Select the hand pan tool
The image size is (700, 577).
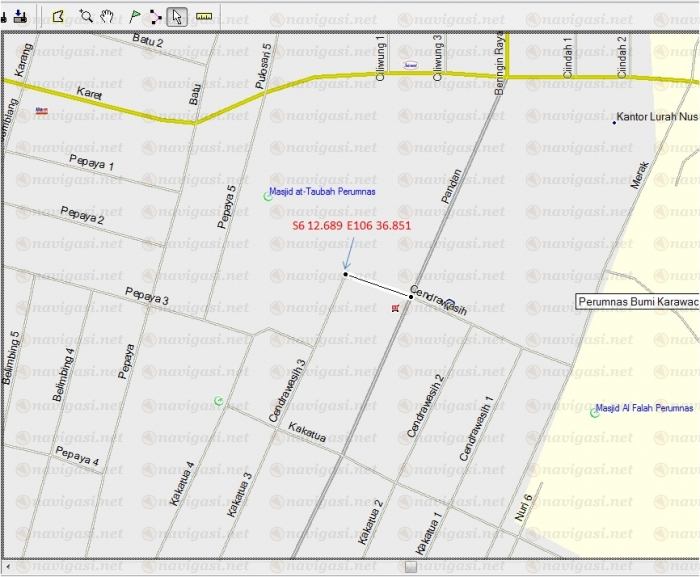click(107, 16)
